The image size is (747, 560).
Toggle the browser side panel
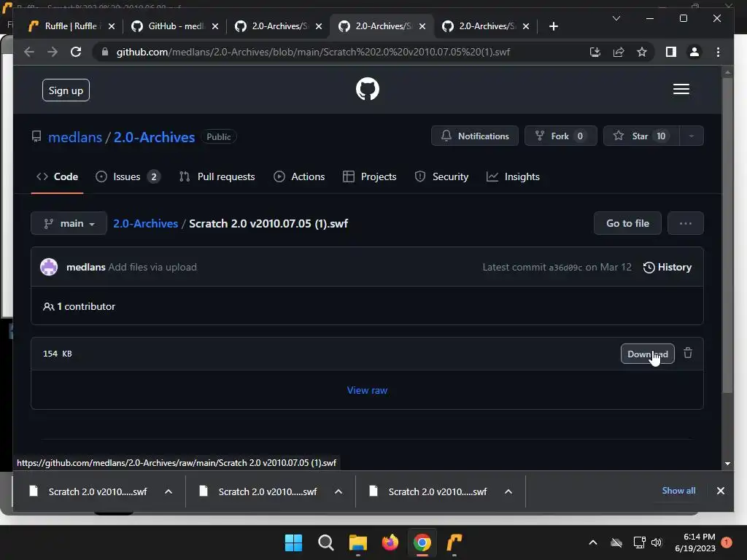tap(671, 52)
